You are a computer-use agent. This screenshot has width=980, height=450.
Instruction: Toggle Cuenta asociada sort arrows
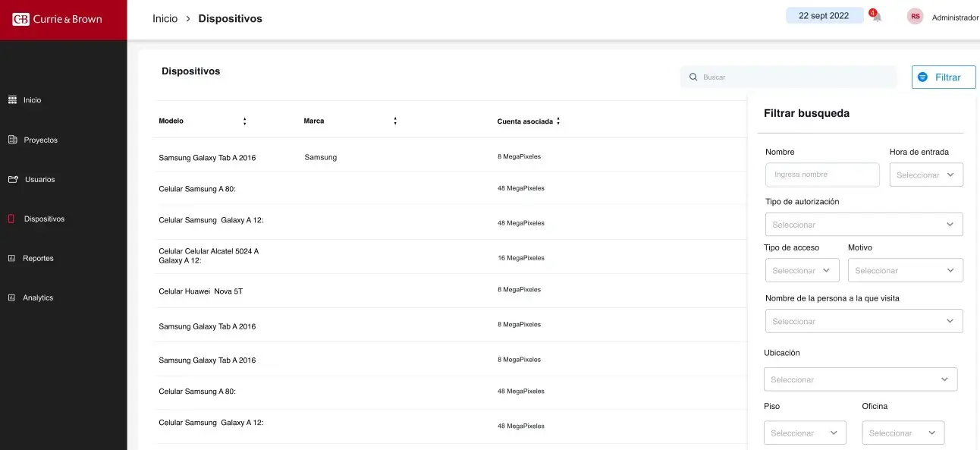pos(558,121)
